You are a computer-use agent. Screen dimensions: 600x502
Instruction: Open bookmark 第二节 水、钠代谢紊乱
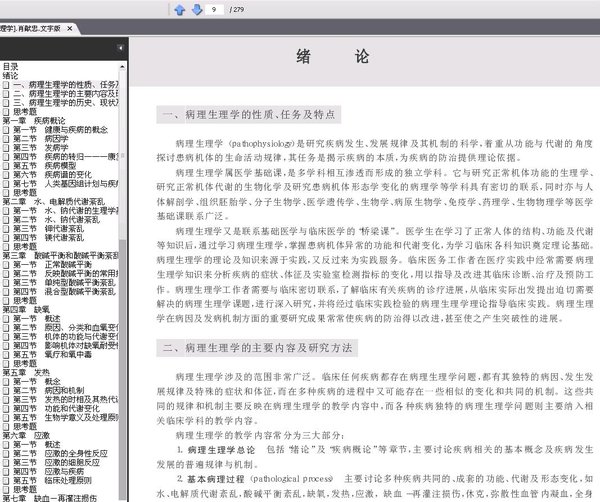[57, 220]
